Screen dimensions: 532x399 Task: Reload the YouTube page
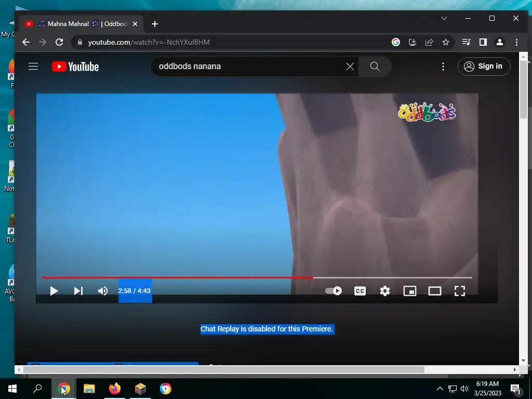coord(59,42)
